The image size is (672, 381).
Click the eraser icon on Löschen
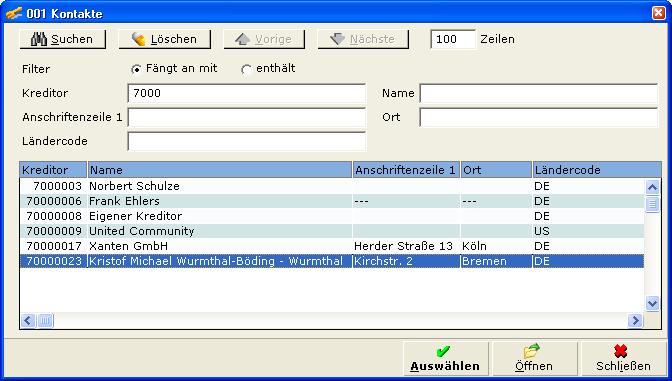click(x=138, y=39)
